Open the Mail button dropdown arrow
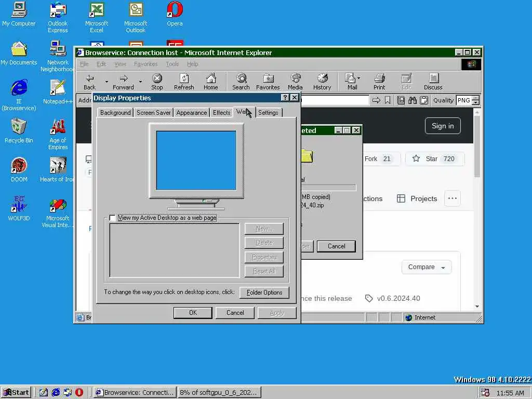The height and width of the screenshot is (399, 532). point(359,78)
